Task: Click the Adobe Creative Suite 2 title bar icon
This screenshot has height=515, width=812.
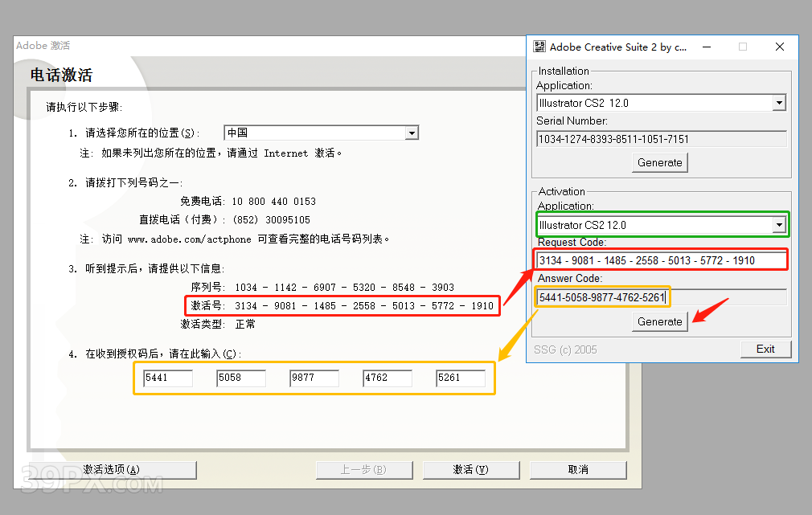Action: [x=539, y=47]
